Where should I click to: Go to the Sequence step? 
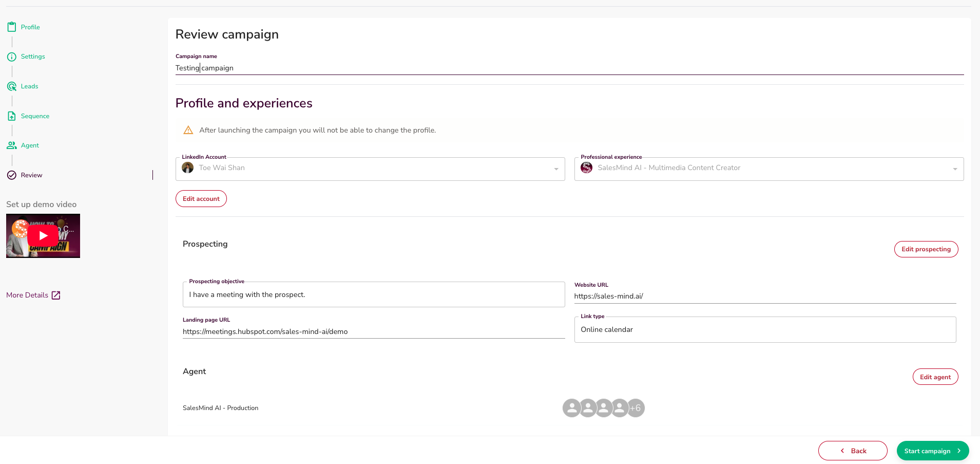point(35,116)
